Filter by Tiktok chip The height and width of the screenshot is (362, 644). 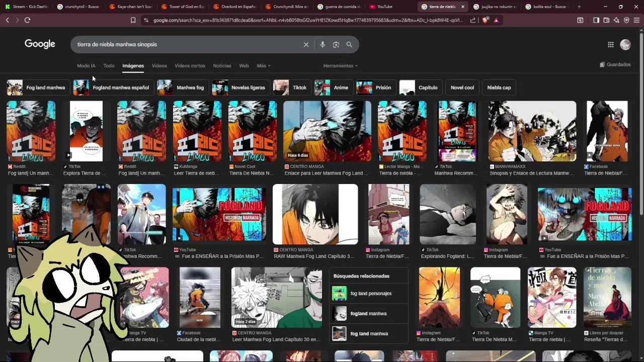(292, 87)
